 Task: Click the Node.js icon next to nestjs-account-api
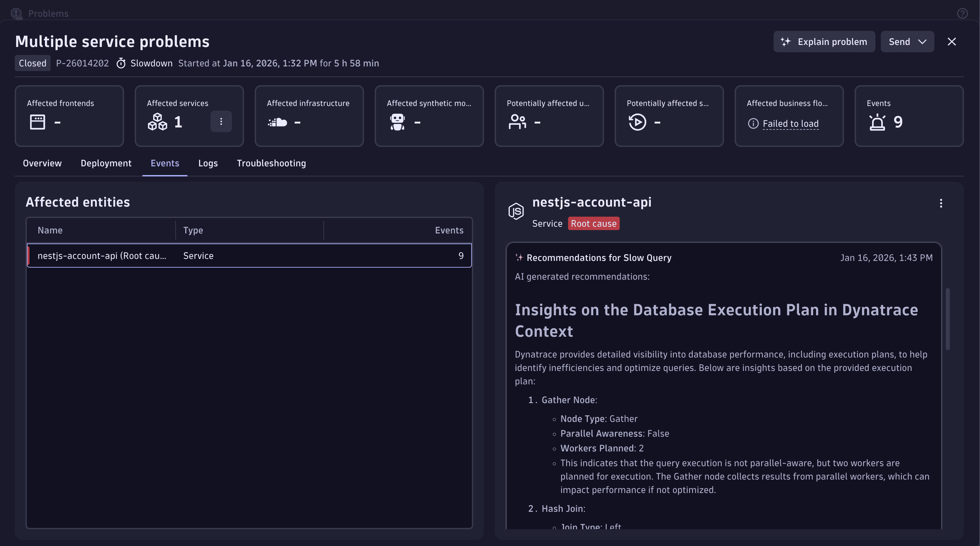coord(516,211)
